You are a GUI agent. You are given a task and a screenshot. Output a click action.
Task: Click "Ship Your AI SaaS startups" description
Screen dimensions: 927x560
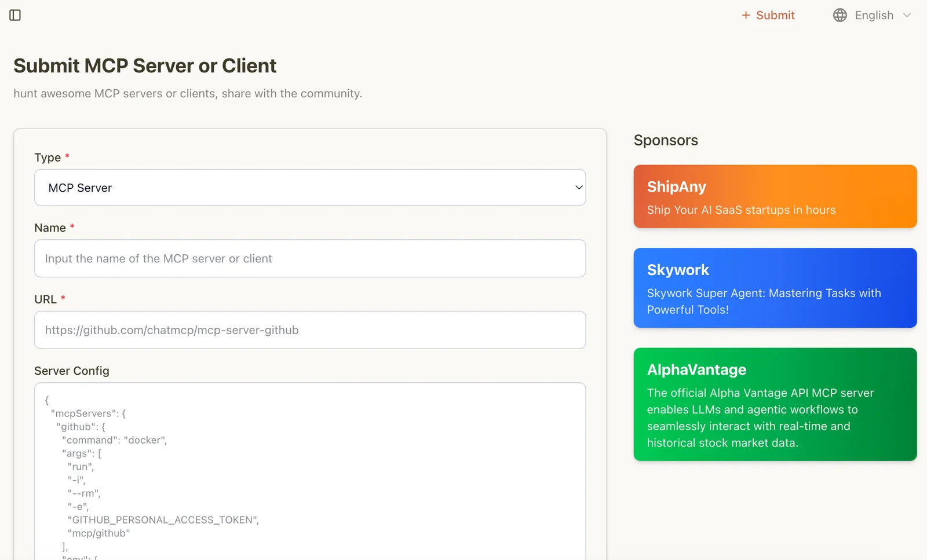(741, 210)
